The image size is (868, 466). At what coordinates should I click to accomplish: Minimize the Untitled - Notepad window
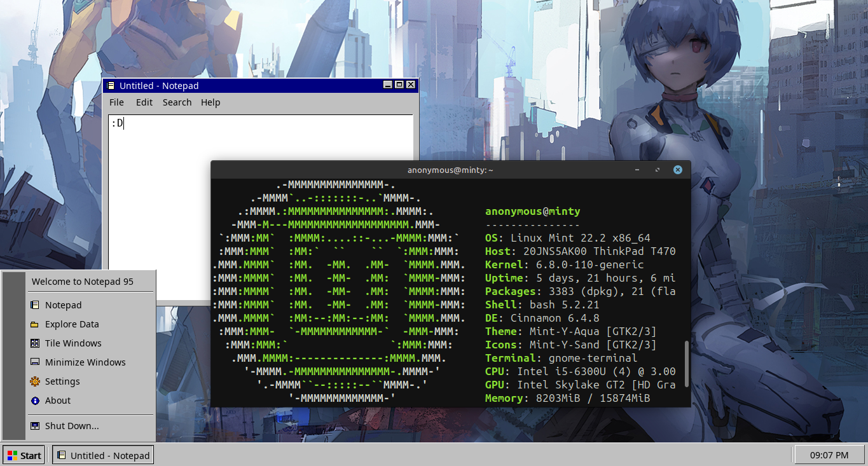(388, 85)
